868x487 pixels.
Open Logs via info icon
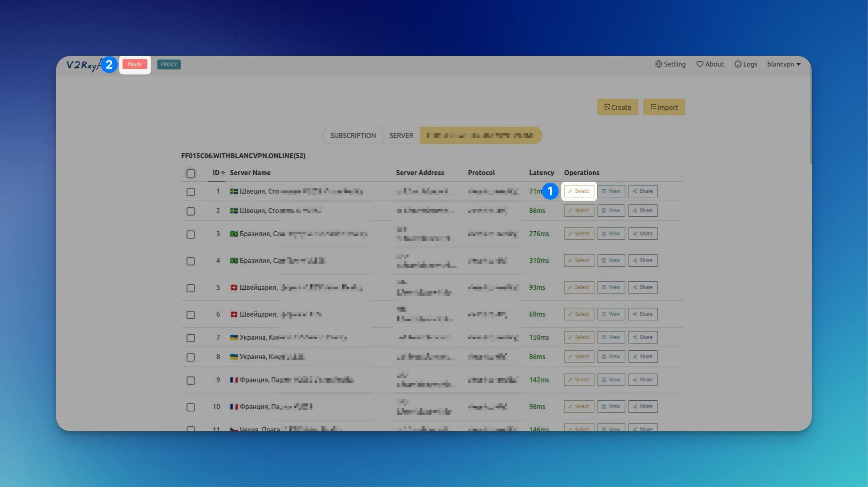click(x=738, y=64)
